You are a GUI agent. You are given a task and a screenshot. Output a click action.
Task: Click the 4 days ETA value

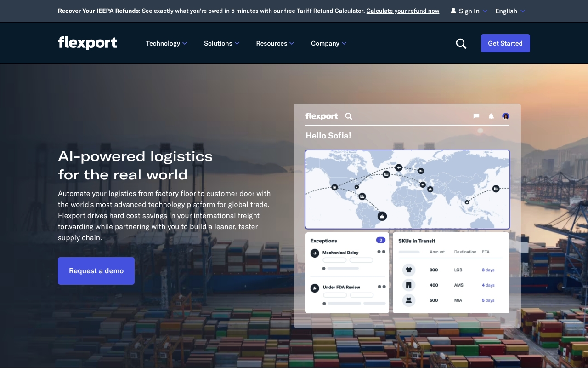tap(488, 285)
